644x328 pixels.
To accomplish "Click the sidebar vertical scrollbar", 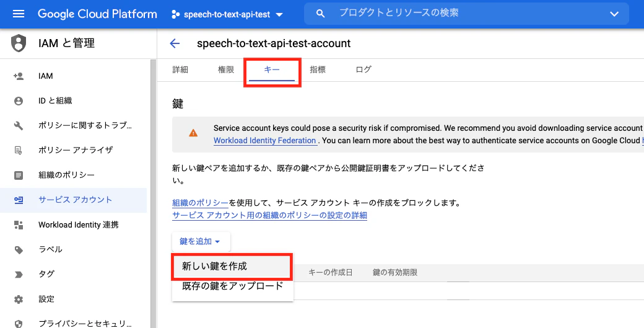I will click(153, 193).
